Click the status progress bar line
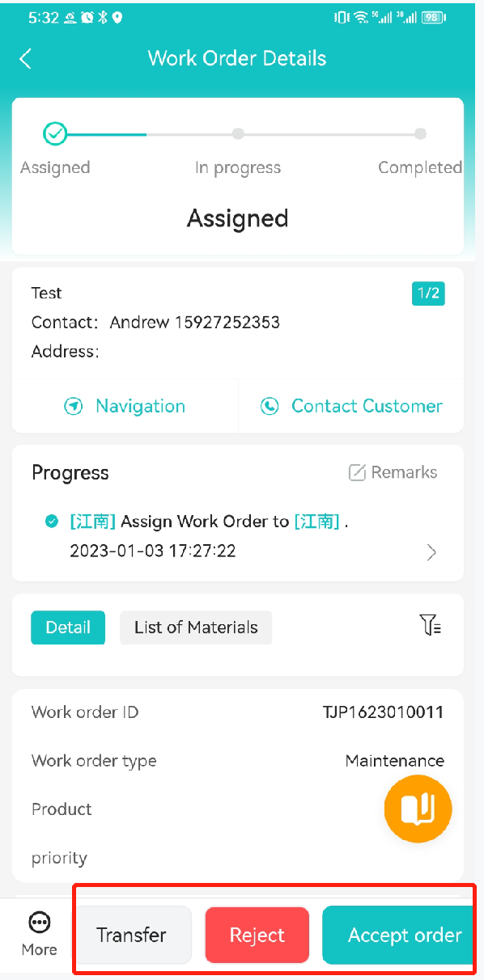Viewport: 484px width, 980px height. (x=237, y=134)
